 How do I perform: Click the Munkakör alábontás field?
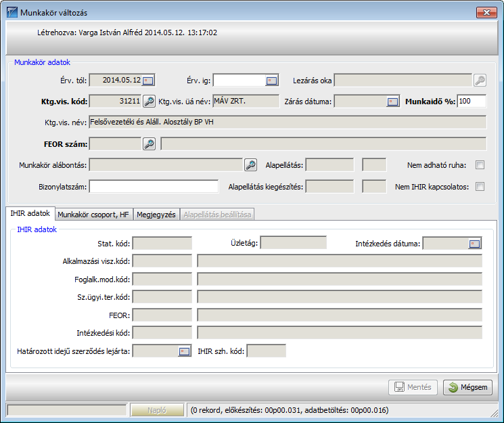tap(166, 165)
